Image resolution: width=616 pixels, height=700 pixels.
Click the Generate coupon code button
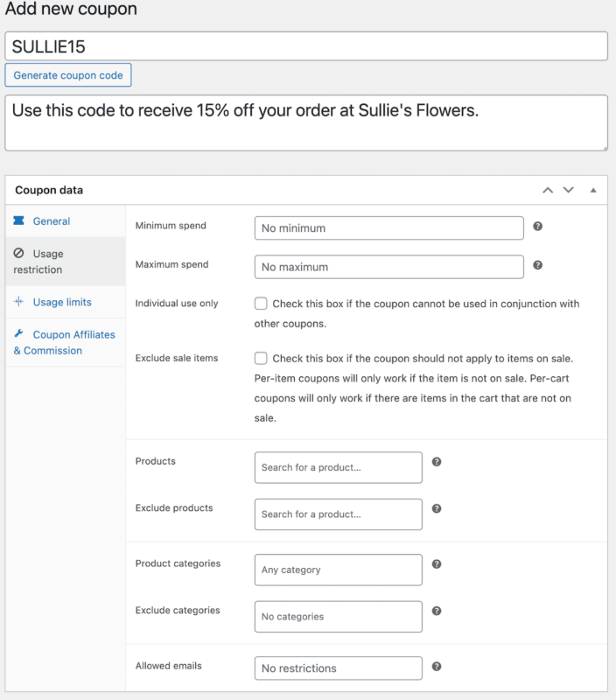[x=68, y=75]
